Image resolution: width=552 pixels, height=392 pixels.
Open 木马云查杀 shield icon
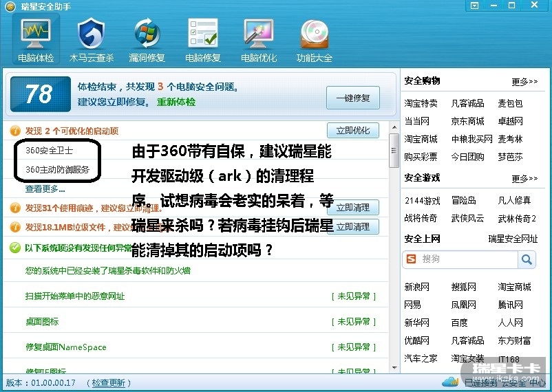tap(91, 34)
